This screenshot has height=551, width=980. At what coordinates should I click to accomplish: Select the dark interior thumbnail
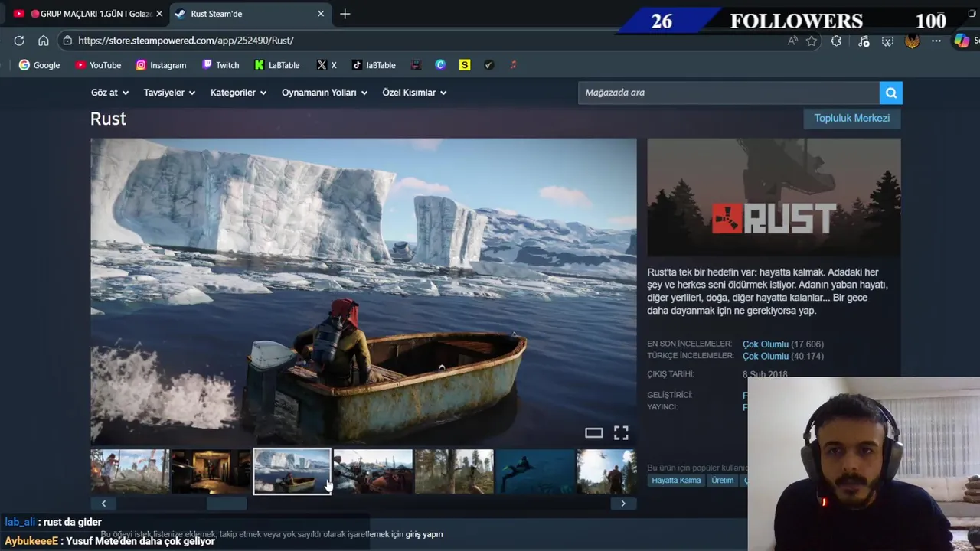211,471
